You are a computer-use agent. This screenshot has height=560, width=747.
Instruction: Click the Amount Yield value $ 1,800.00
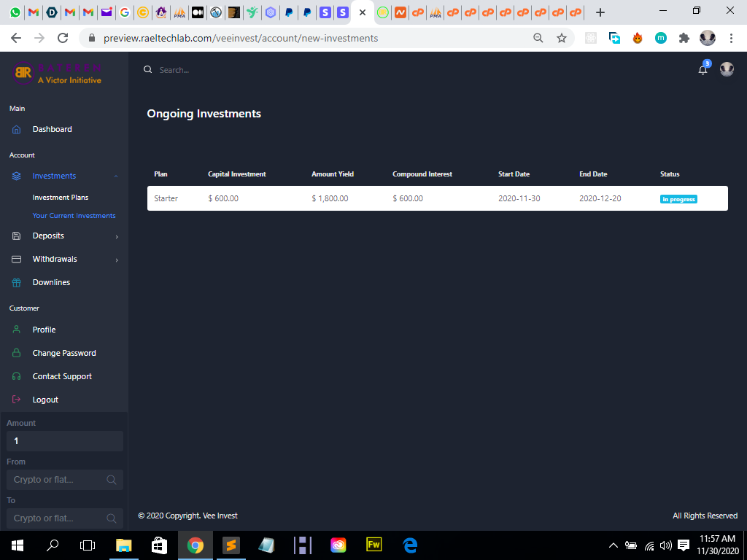pyautogui.click(x=330, y=198)
